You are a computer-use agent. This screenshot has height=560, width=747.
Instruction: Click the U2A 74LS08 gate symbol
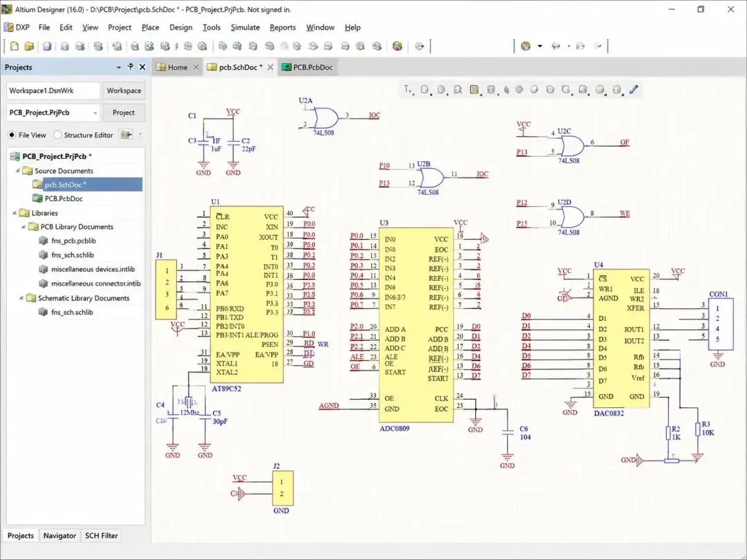point(325,118)
